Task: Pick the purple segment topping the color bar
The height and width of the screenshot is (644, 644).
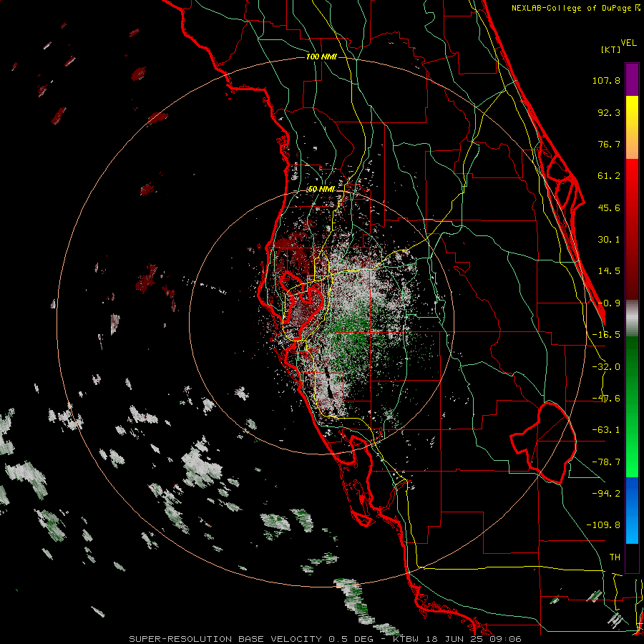Action: pos(632,79)
